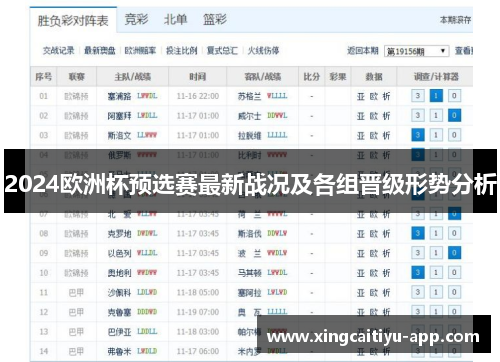Image resolution: width=500 pixels, height=362 pixels.
Task: Toggle result 3 for match 03 斯洛文
Action: coord(418,135)
